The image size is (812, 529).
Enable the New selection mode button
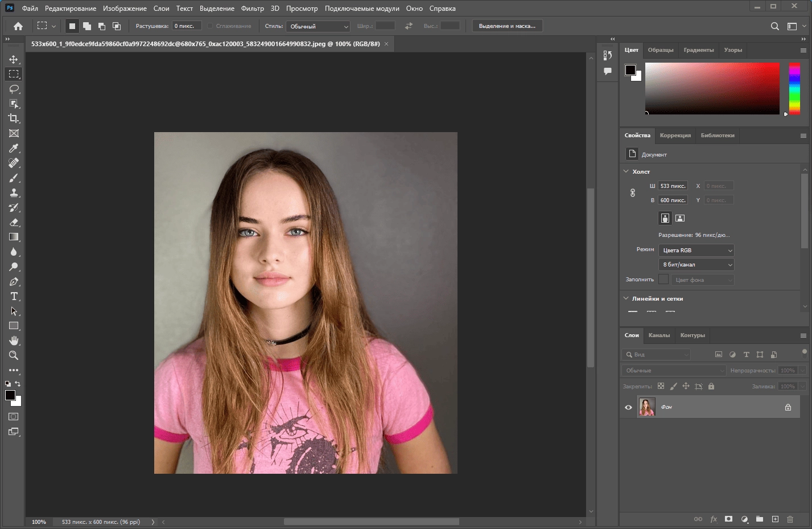(72, 26)
